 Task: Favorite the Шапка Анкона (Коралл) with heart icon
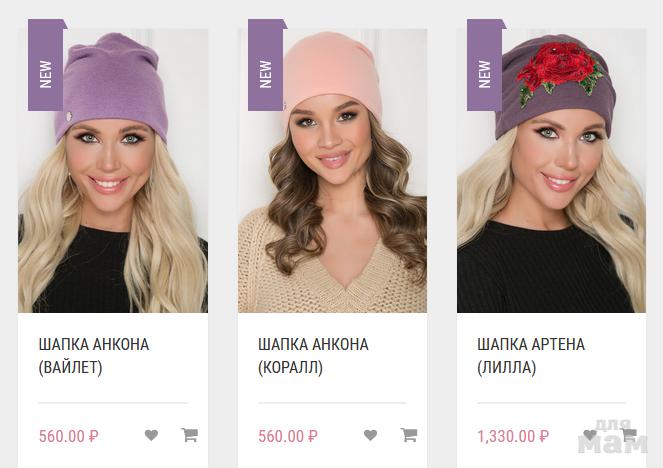point(370,435)
